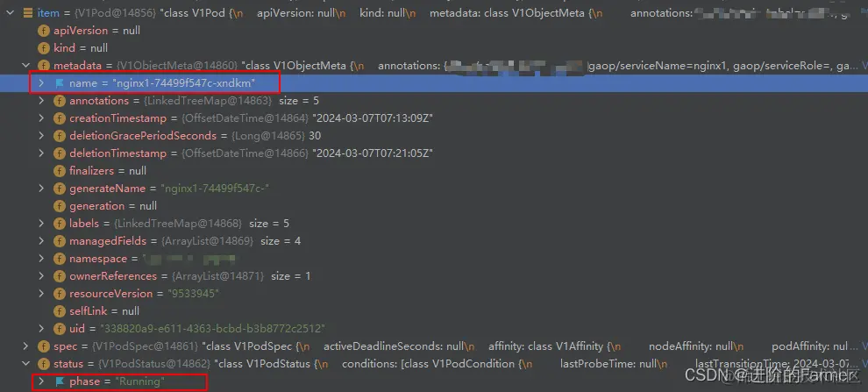Collapse the metadata node arrow
Screen dimensions: 868x392
25,65
